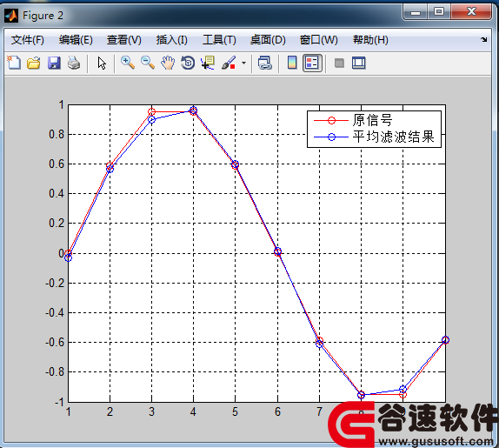Click the blue line sample in the legend
This screenshot has width=499, height=448.
pyautogui.click(x=331, y=137)
